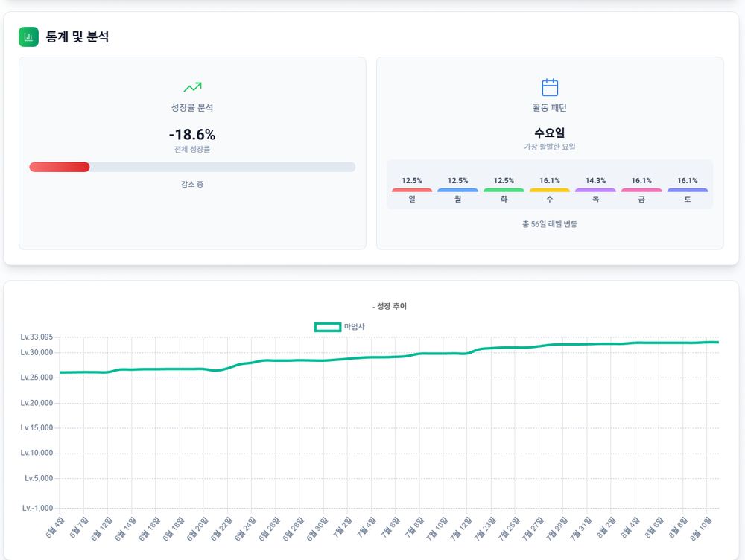The height and width of the screenshot is (560, 745).
Task: Click the 6월 4일 x-axis date label
Action: pos(56,523)
